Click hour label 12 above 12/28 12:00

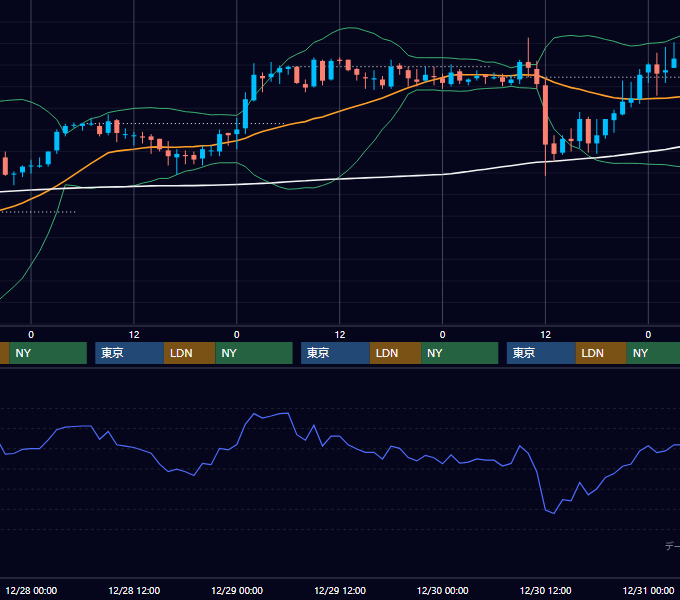pyautogui.click(x=134, y=335)
